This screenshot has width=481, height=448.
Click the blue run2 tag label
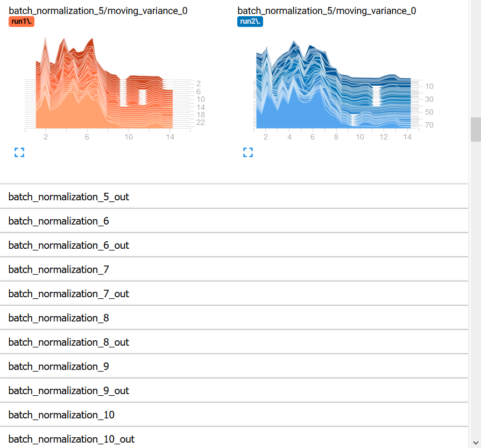click(x=250, y=22)
